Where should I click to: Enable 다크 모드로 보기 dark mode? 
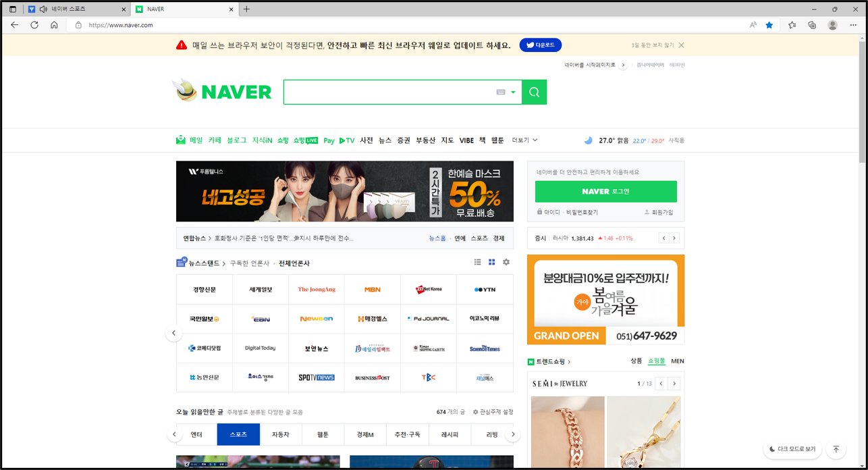coord(792,449)
